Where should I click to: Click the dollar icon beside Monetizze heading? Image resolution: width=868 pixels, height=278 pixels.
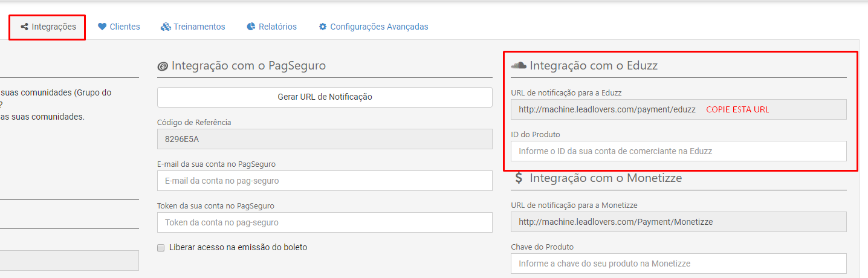pos(519,178)
